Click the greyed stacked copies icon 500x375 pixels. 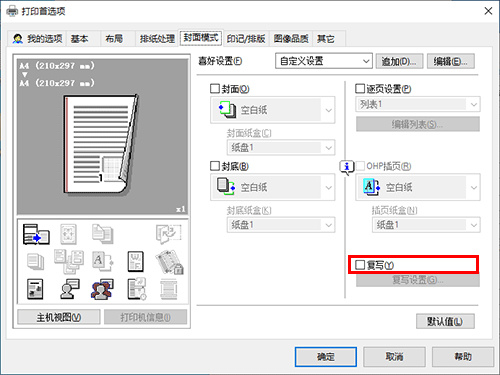click(x=35, y=262)
